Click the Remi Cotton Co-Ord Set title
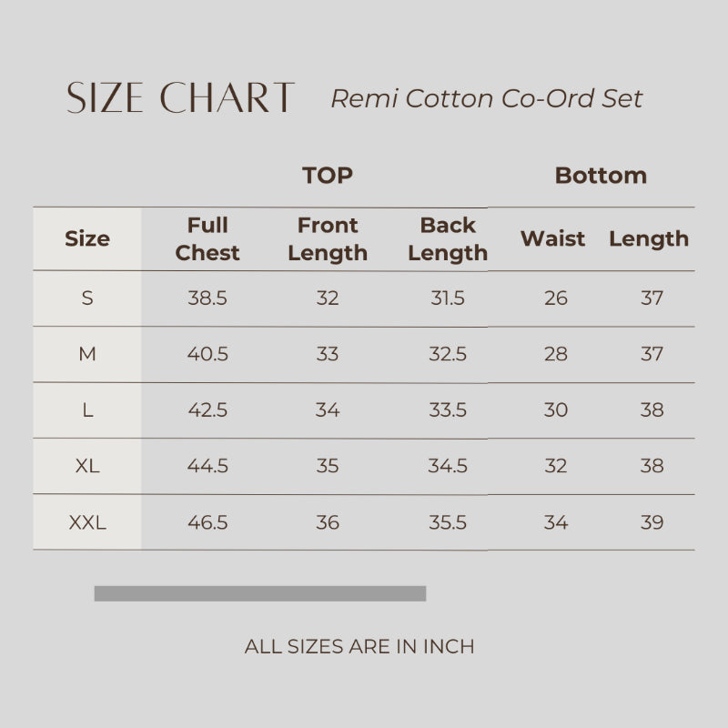The height and width of the screenshot is (728, 728). 486,98
